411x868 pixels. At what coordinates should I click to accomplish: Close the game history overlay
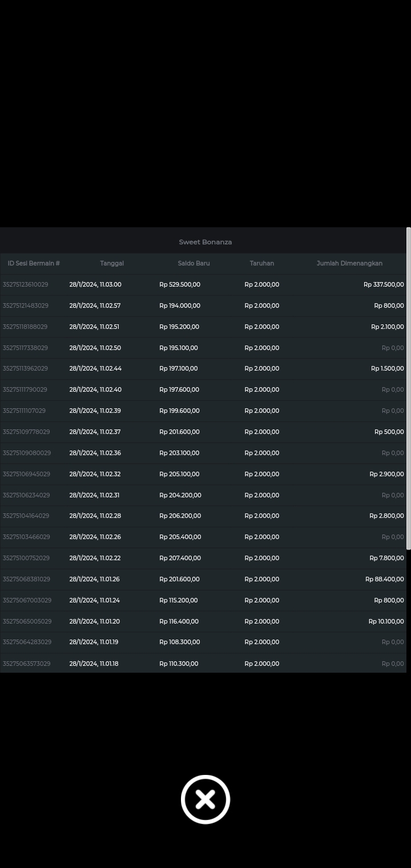point(205,799)
